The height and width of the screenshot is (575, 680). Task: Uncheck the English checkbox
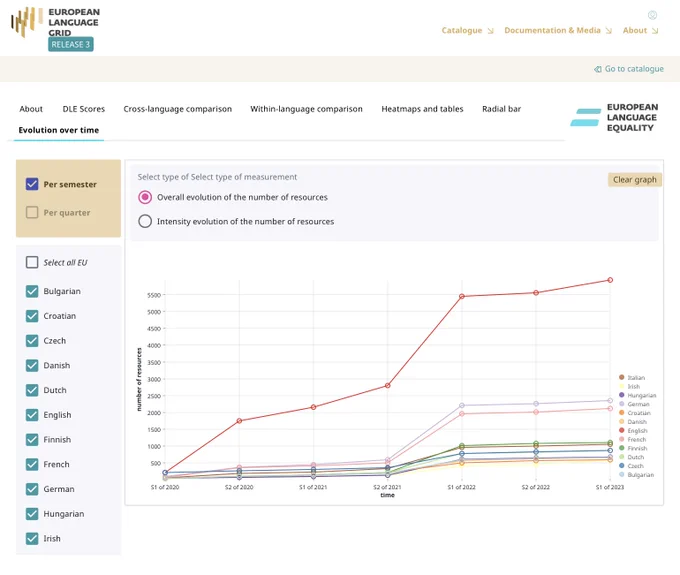coord(32,415)
